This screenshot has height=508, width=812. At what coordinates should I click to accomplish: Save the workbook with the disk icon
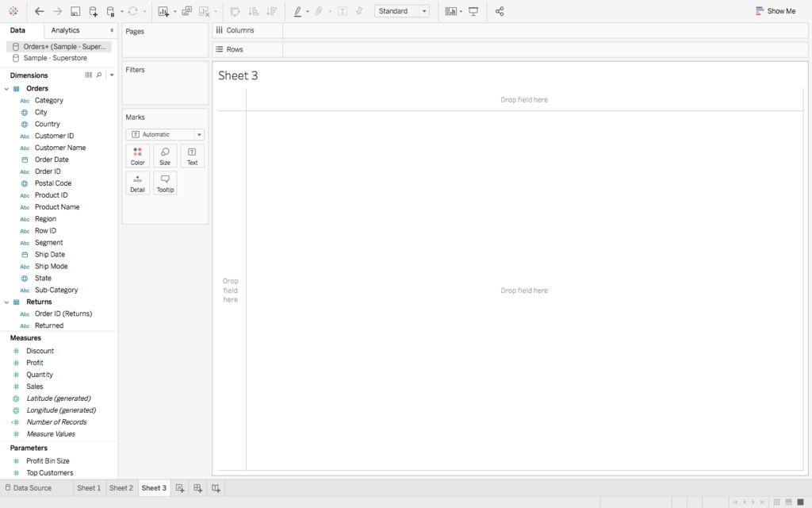coord(75,11)
